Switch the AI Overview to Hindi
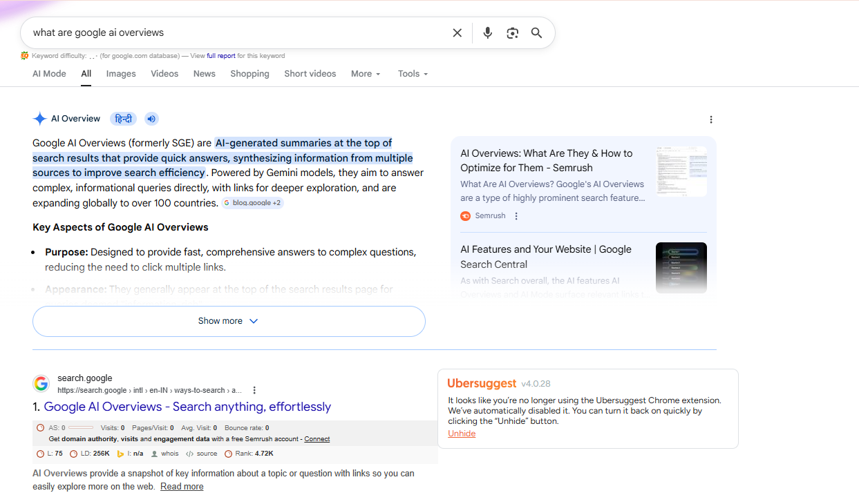The image size is (859, 504). coord(123,118)
